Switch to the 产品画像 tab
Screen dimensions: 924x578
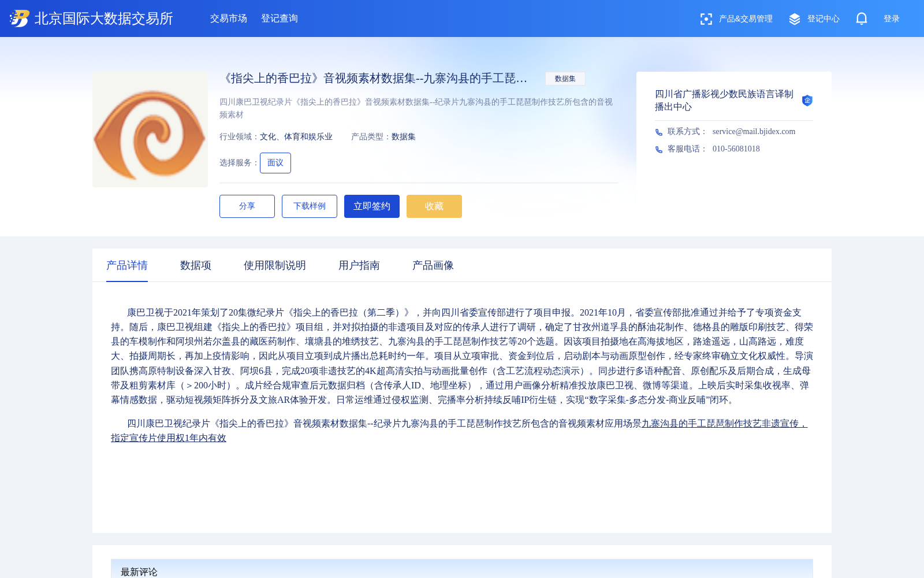433,265
